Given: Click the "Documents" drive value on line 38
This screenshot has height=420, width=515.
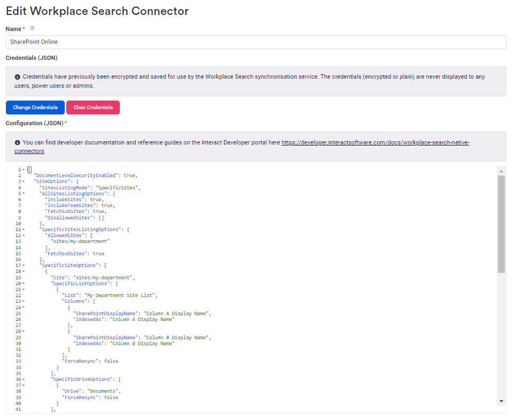Looking at the screenshot, I should (103, 391).
